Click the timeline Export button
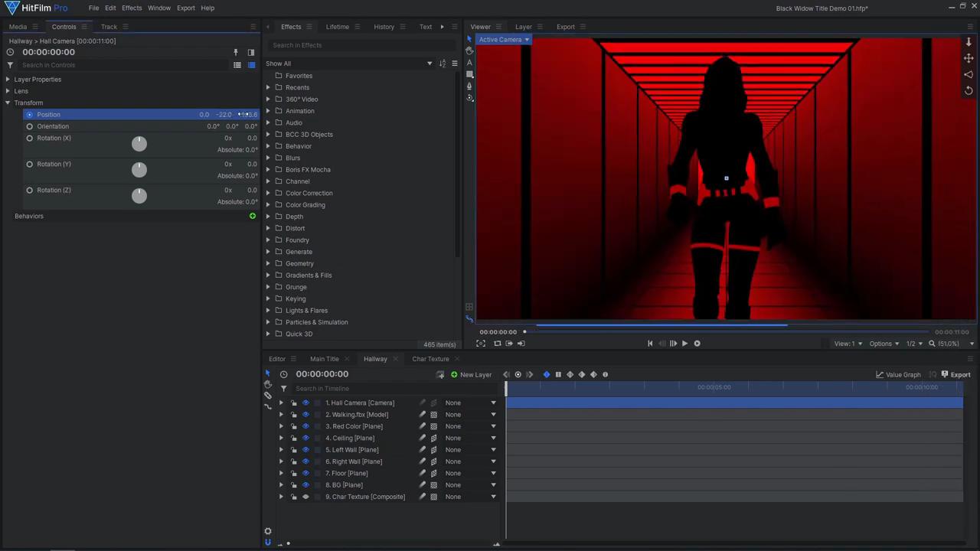 (x=956, y=375)
